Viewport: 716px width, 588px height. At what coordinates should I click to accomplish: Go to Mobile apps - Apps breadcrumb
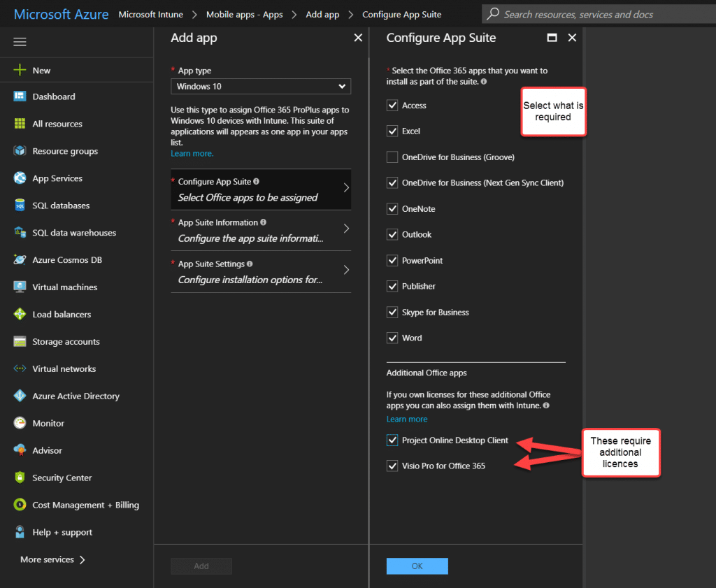click(x=244, y=14)
